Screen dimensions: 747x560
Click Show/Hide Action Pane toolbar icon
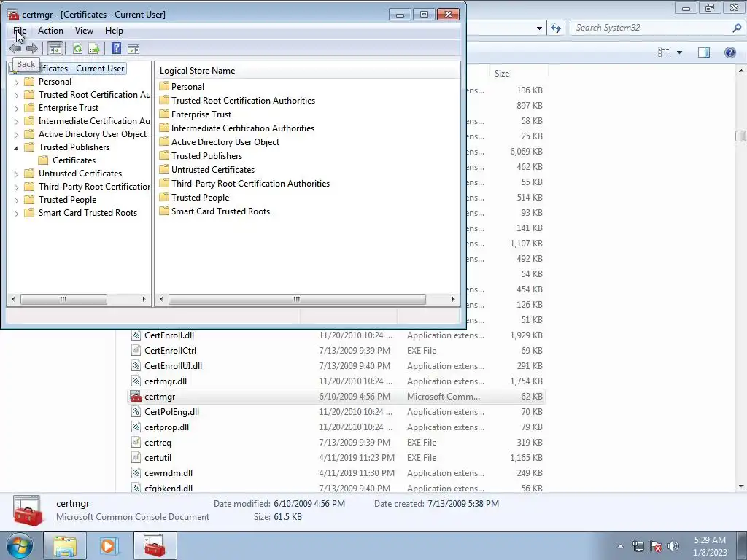pos(133,49)
